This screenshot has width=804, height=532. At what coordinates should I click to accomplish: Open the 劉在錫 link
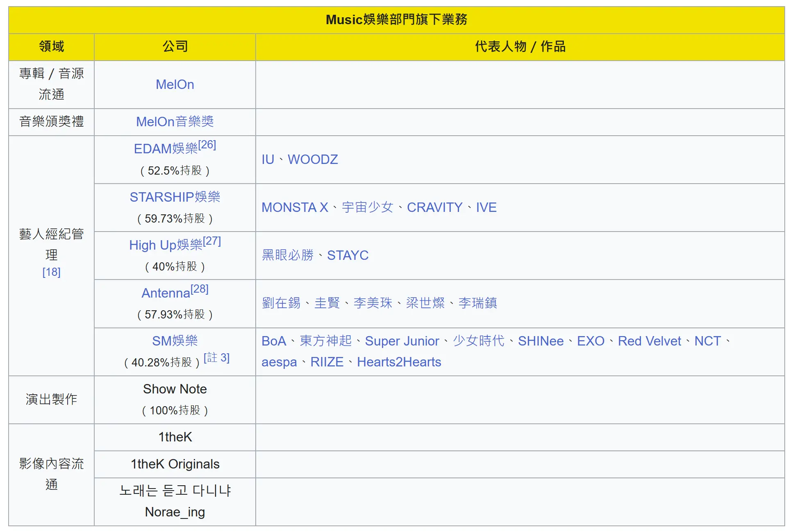pyautogui.click(x=281, y=303)
